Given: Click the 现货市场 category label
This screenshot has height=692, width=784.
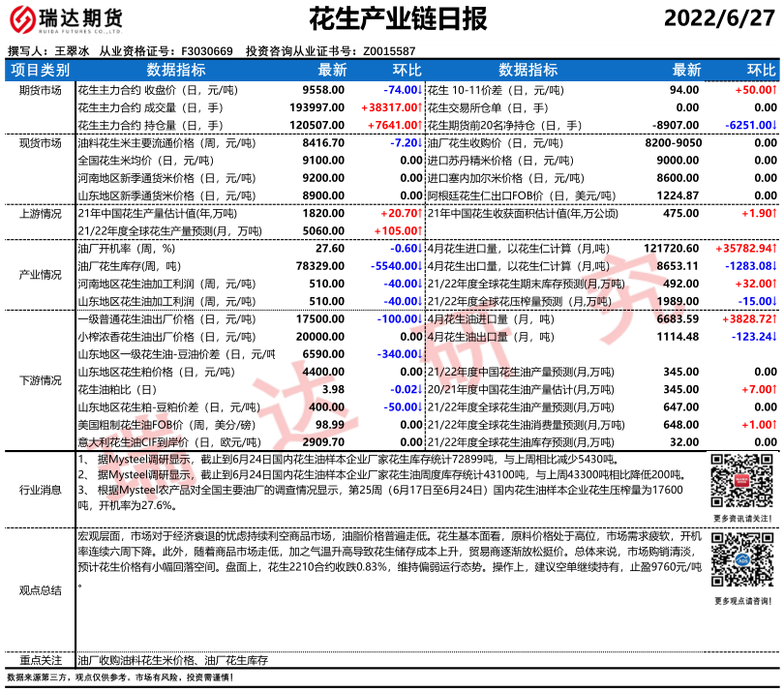Looking at the screenshot, I should click(40, 142).
